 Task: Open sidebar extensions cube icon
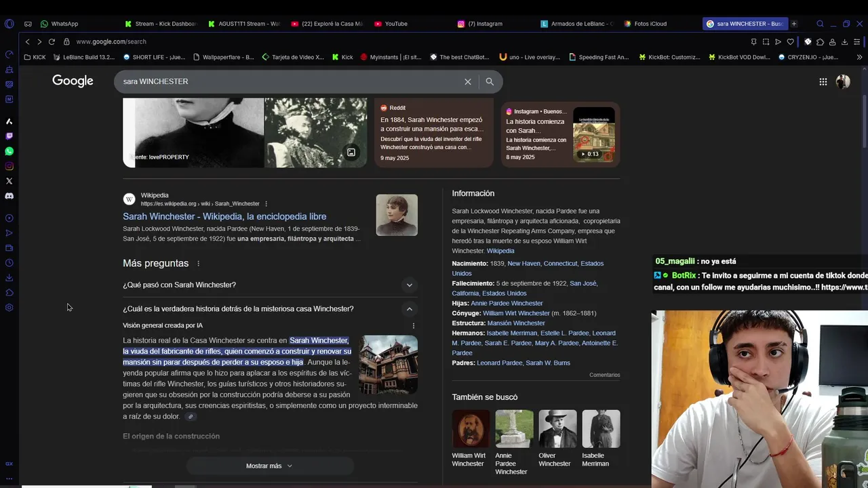tap(9, 293)
